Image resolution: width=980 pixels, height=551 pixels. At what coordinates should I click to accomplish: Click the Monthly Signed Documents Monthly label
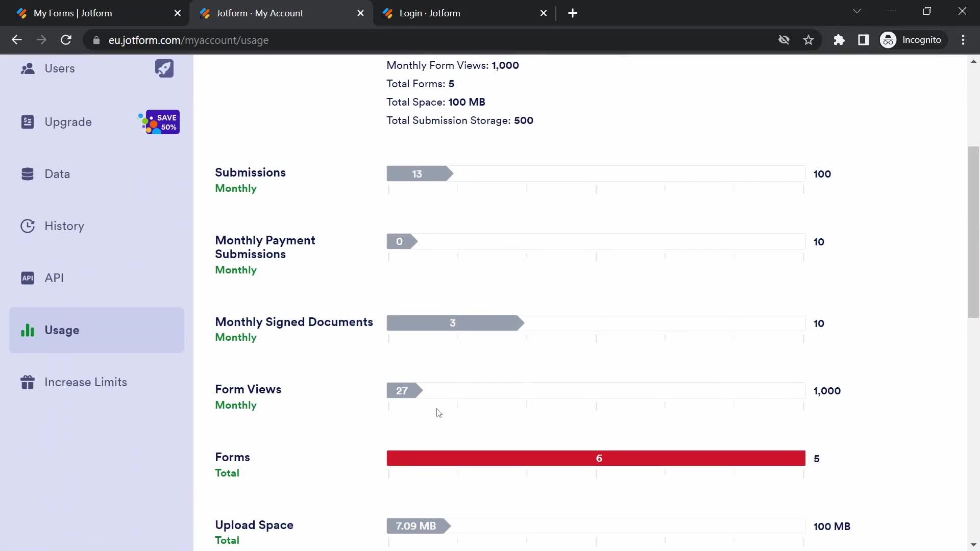click(x=293, y=329)
